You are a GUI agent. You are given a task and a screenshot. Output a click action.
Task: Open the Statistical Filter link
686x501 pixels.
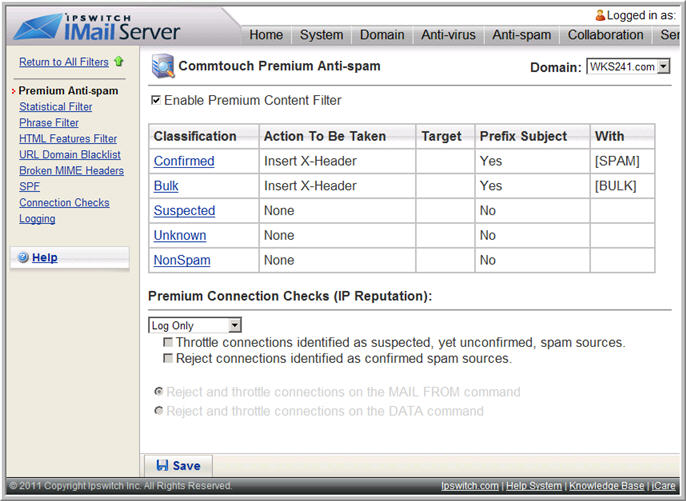(56, 107)
